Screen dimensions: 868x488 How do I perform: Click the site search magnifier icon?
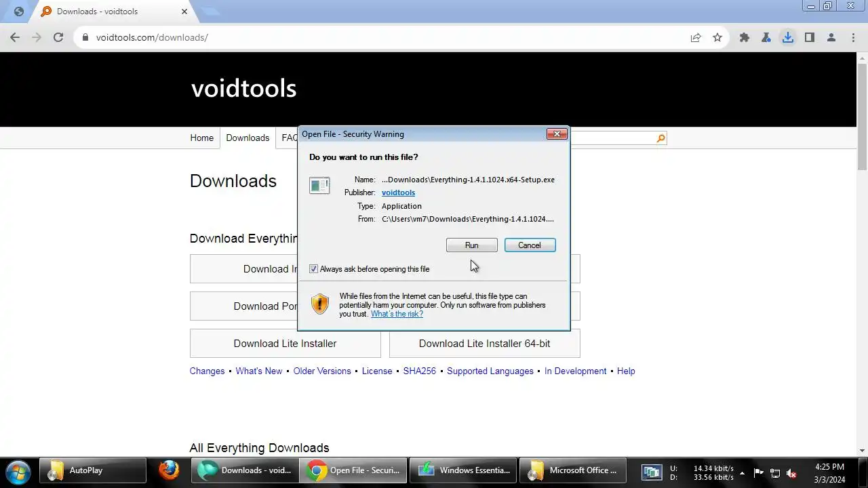coord(661,138)
